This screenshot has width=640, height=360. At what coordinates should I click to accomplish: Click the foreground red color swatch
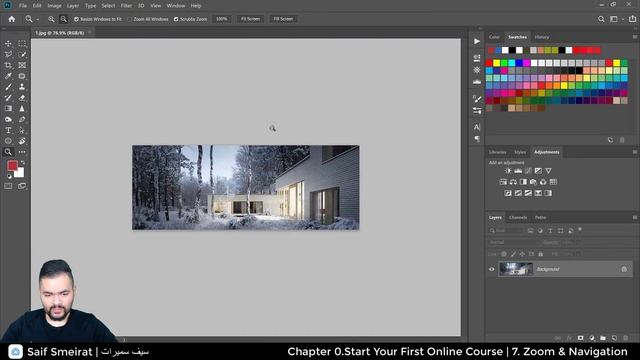pyautogui.click(x=12, y=166)
